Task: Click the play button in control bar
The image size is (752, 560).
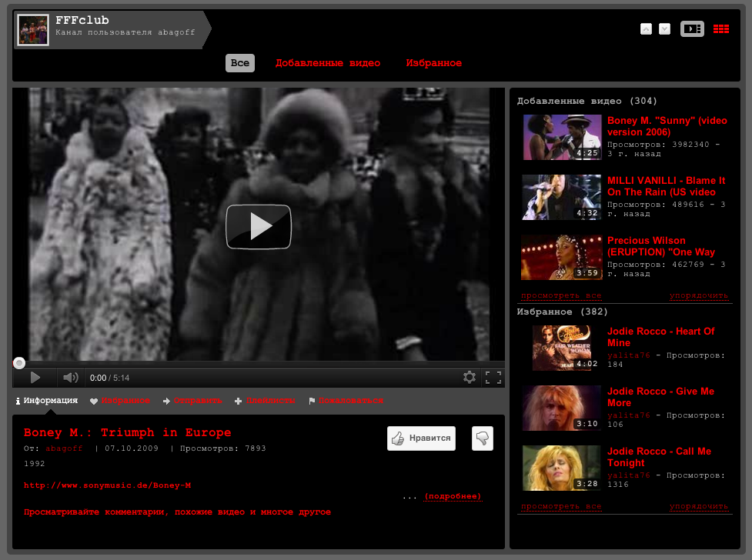Action: [35, 378]
